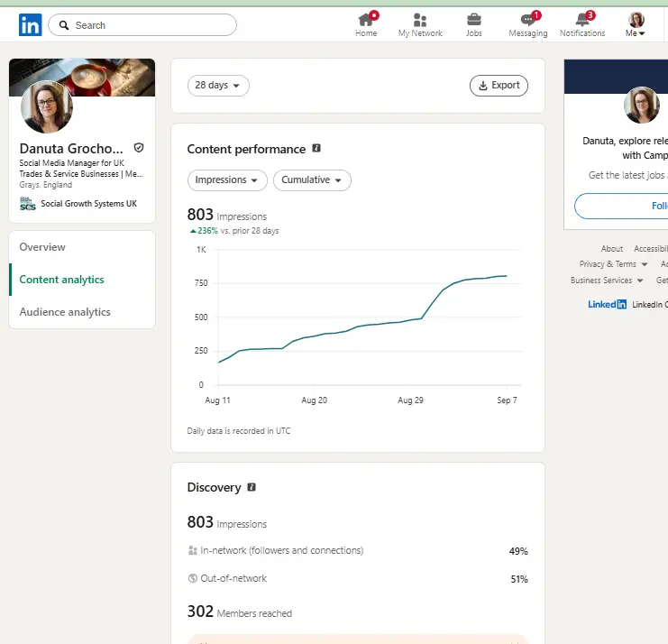Screen dimensions: 668x644
Task: Click the ad card profile photo
Action: point(642,105)
